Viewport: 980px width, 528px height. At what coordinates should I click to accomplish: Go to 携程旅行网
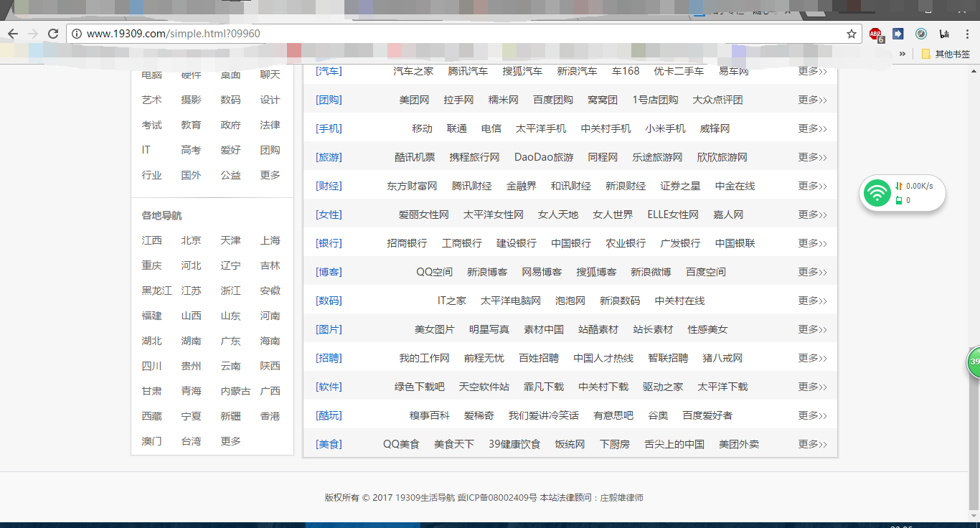tap(474, 157)
